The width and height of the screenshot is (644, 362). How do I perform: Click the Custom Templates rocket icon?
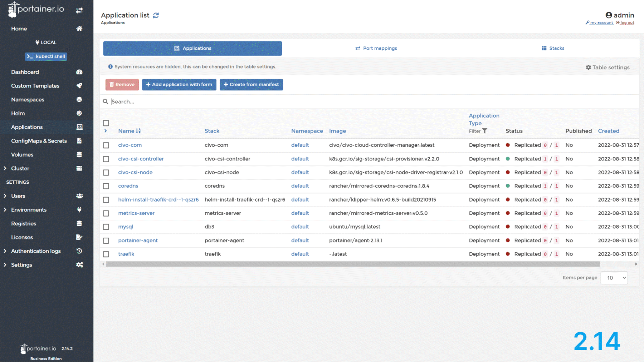pos(79,86)
